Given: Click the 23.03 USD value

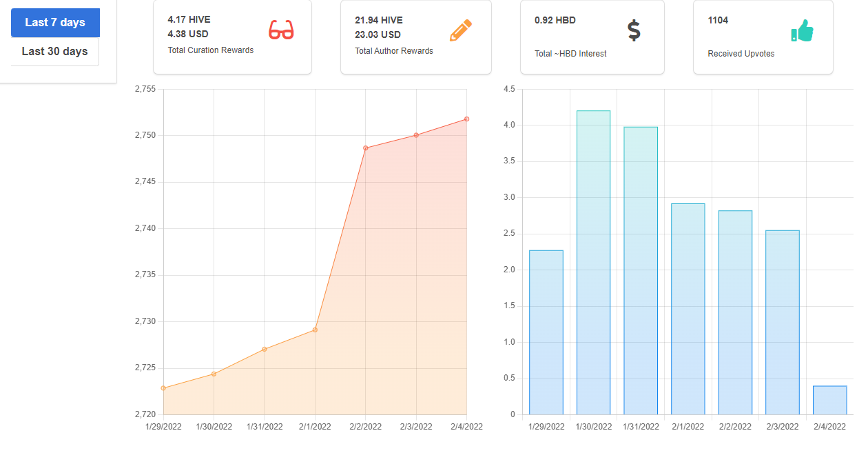Looking at the screenshot, I should coord(378,34).
